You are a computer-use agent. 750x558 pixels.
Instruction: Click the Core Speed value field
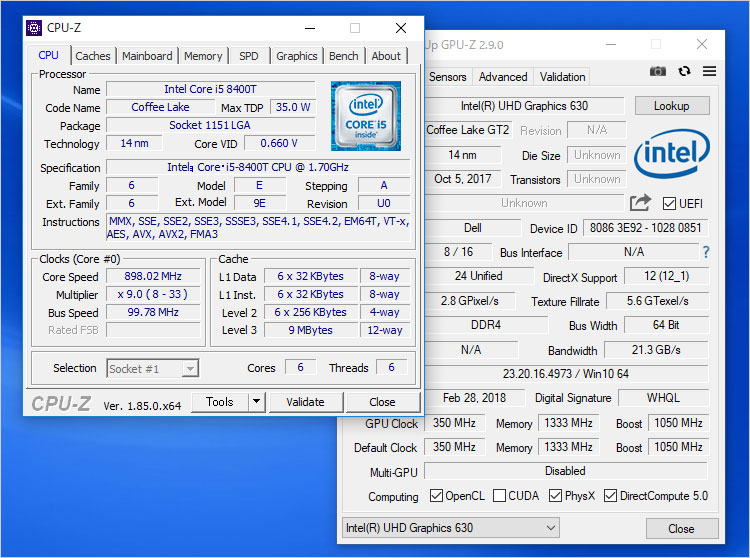pyautogui.click(x=154, y=276)
